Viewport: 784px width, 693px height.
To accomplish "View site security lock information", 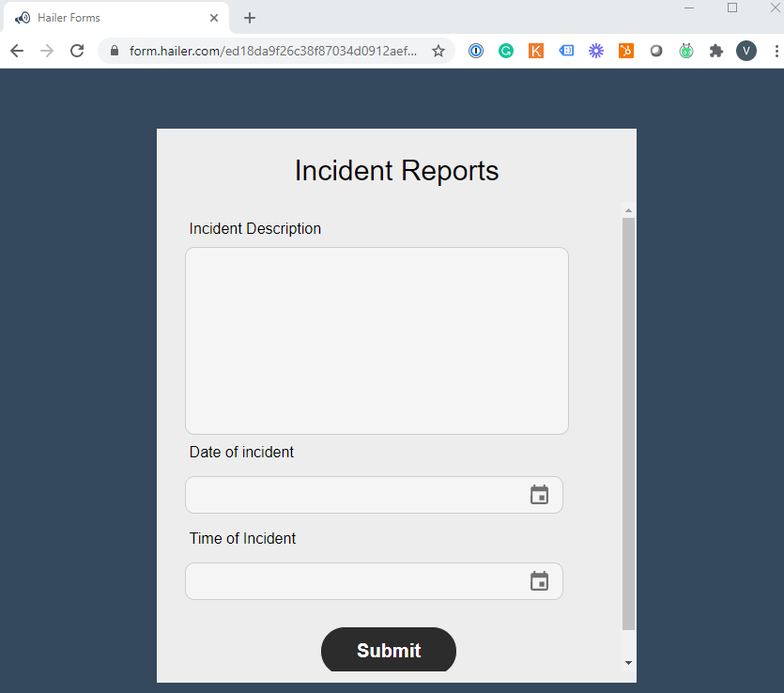I will (x=115, y=51).
